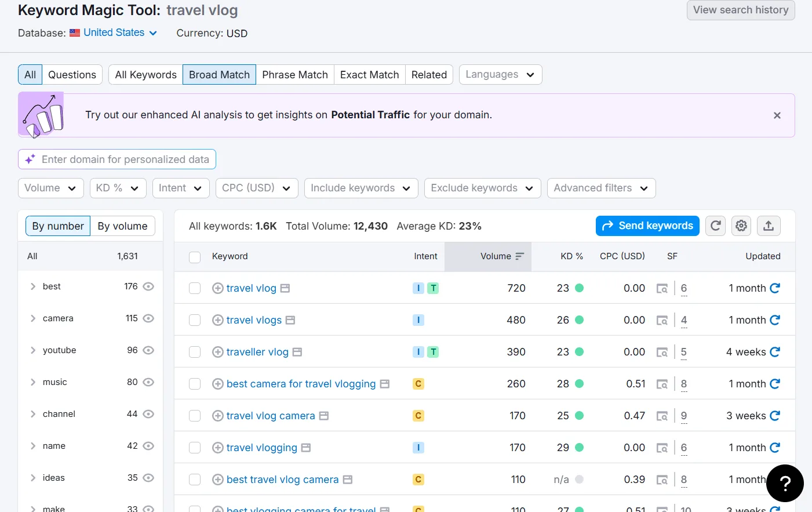Toggle eye icon for 'youtube' group
The image size is (812, 512).
pyautogui.click(x=148, y=350)
